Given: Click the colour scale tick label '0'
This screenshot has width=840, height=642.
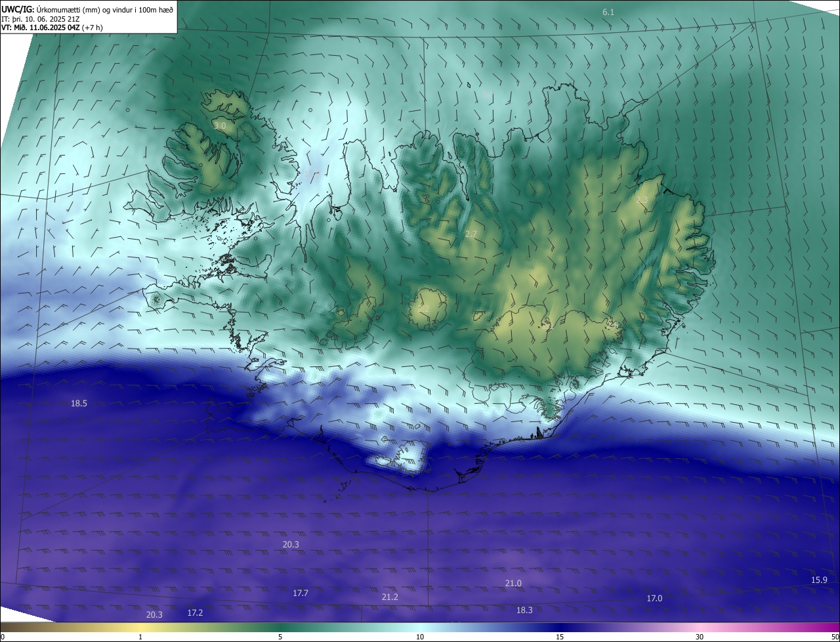Looking at the screenshot, I should coord(3,637).
